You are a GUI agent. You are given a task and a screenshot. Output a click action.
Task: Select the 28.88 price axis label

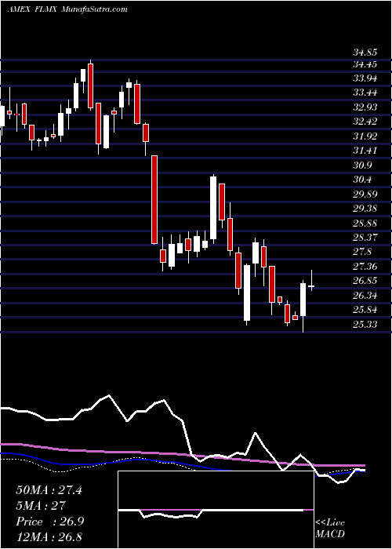[x=365, y=223]
